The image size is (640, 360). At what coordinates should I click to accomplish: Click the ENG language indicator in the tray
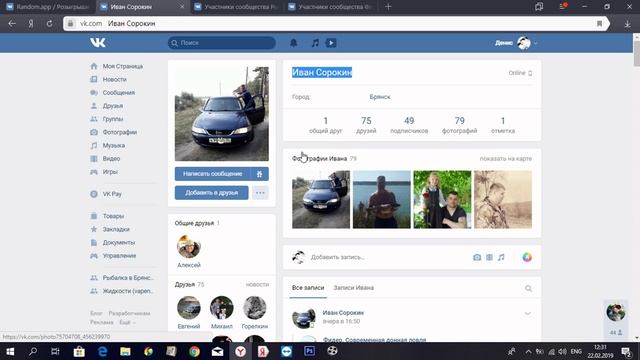coord(576,351)
